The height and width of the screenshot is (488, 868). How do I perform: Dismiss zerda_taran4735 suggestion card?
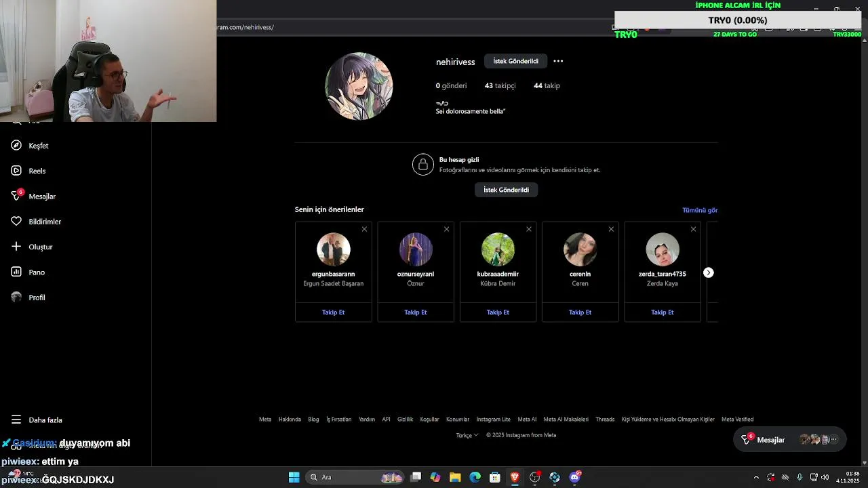point(693,229)
